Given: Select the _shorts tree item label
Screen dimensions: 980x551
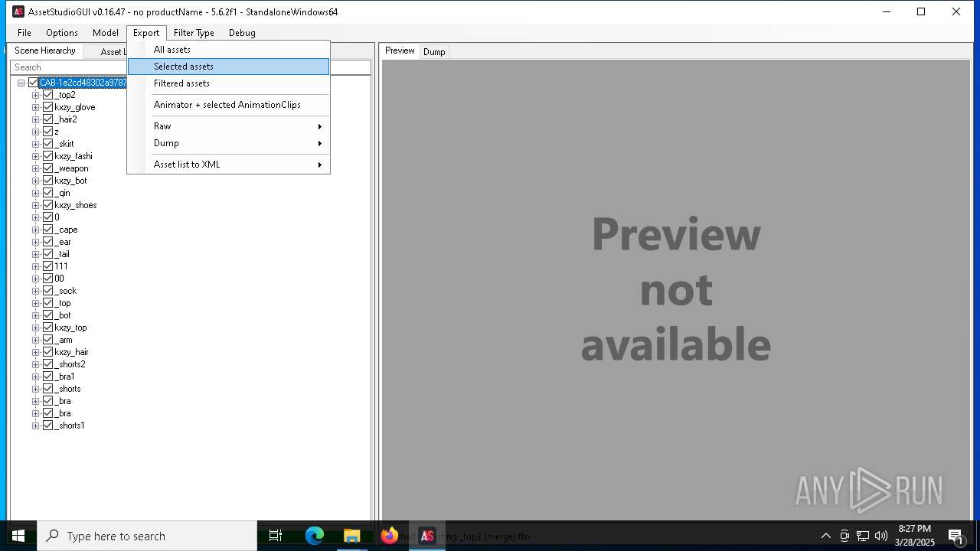Looking at the screenshot, I should click(x=67, y=389).
